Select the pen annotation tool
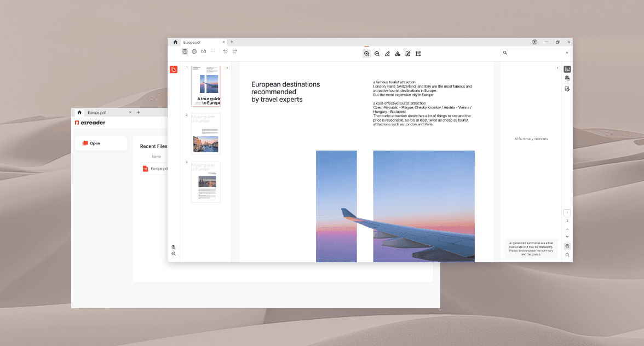This screenshot has height=346, width=644. point(387,54)
